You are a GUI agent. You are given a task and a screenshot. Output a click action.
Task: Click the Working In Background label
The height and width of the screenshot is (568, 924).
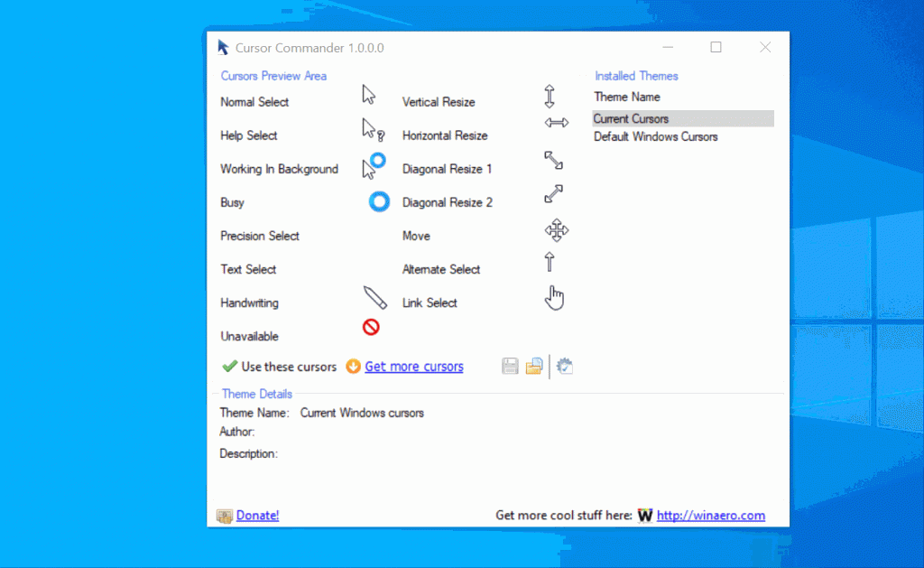tap(280, 169)
